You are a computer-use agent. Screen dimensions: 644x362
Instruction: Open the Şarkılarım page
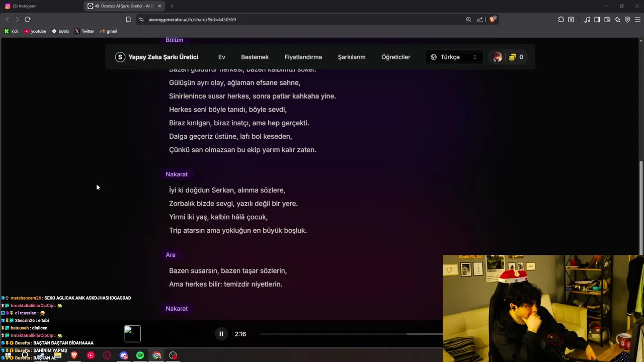pos(351,57)
